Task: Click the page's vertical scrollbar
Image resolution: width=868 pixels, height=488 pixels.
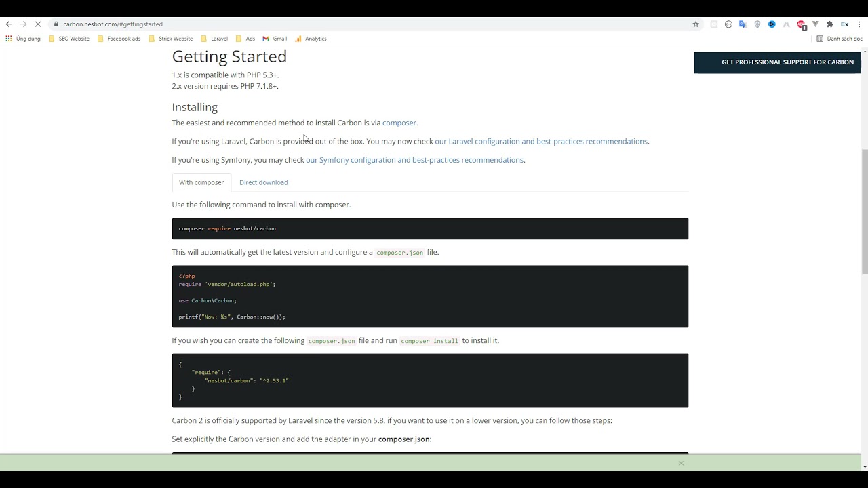Action: point(864,210)
